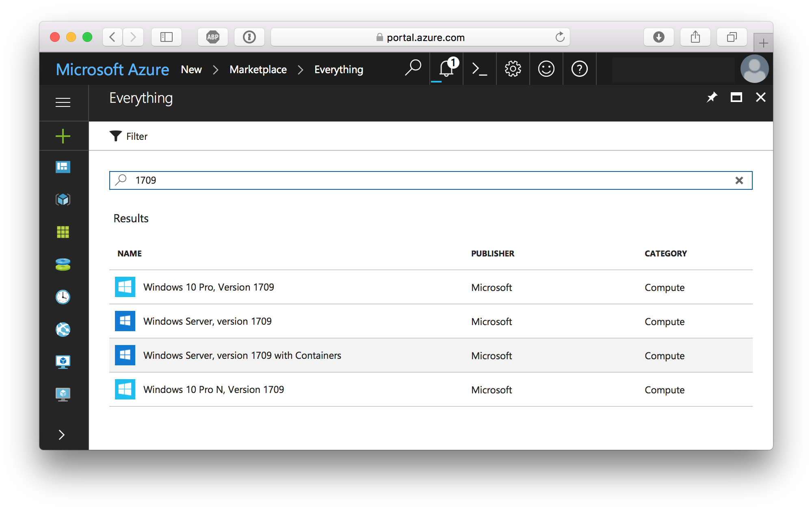Screen dimensions: 812x510
Task: Pin the Everything blade
Action: pos(712,98)
